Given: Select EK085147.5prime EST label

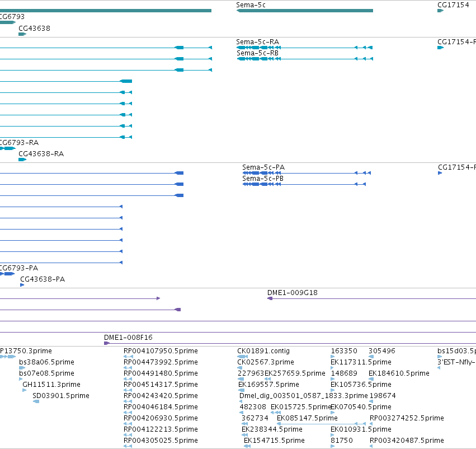Looking at the screenshot, I should click(307, 418).
